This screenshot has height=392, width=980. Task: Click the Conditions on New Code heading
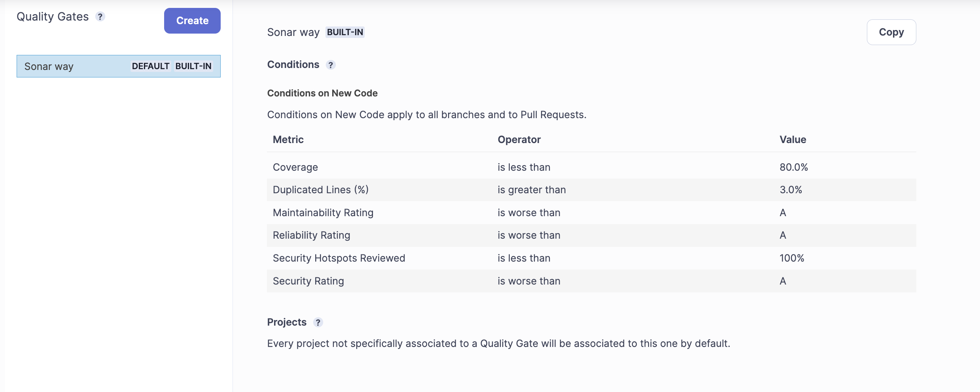coord(322,93)
